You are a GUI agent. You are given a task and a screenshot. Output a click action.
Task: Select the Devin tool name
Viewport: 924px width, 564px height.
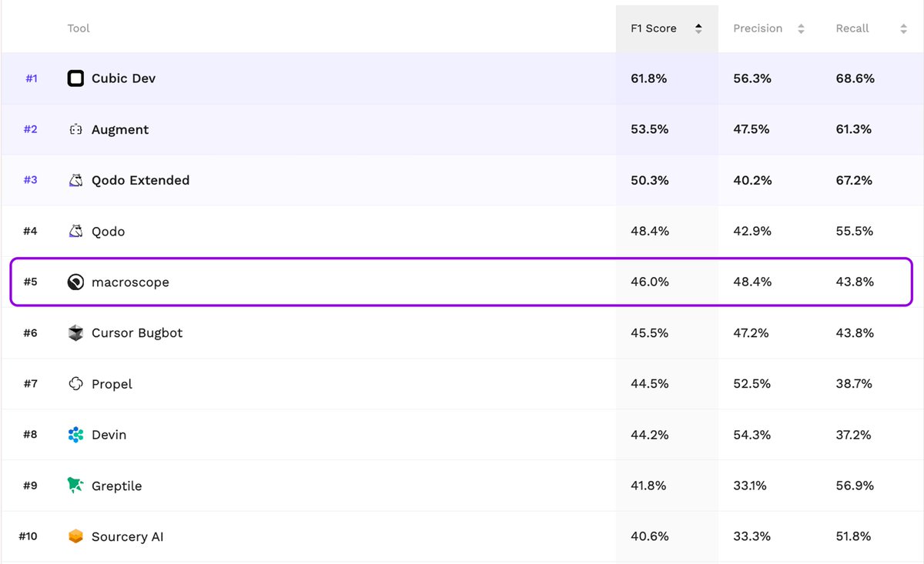[109, 435]
